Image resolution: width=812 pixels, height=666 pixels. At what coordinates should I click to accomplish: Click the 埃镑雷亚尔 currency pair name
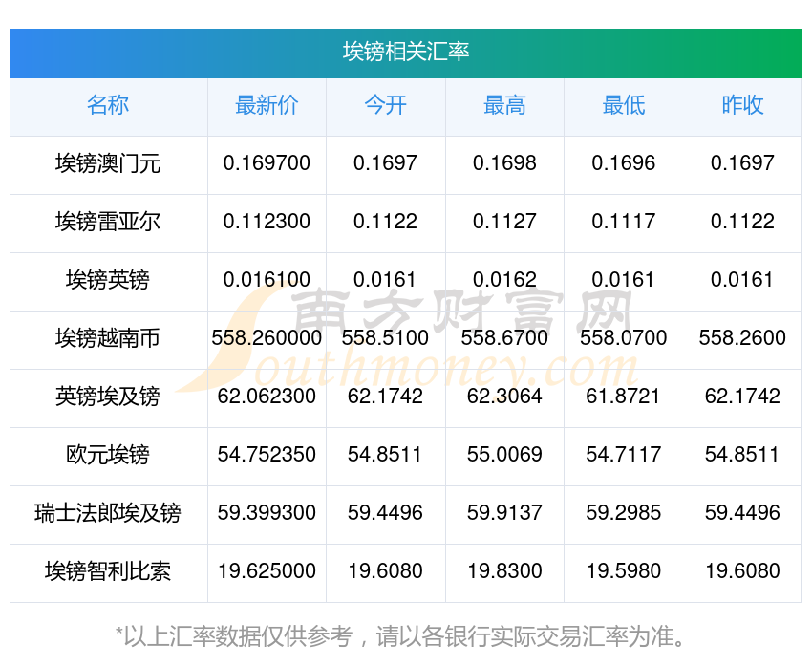(x=108, y=222)
